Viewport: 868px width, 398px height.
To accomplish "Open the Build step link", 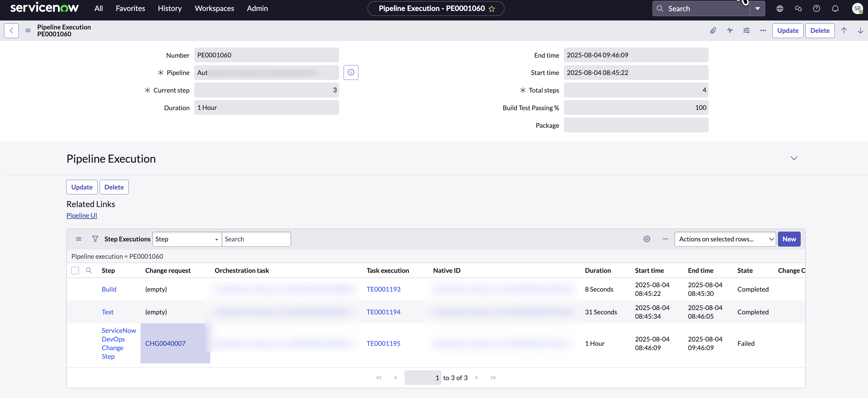I will [x=109, y=289].
